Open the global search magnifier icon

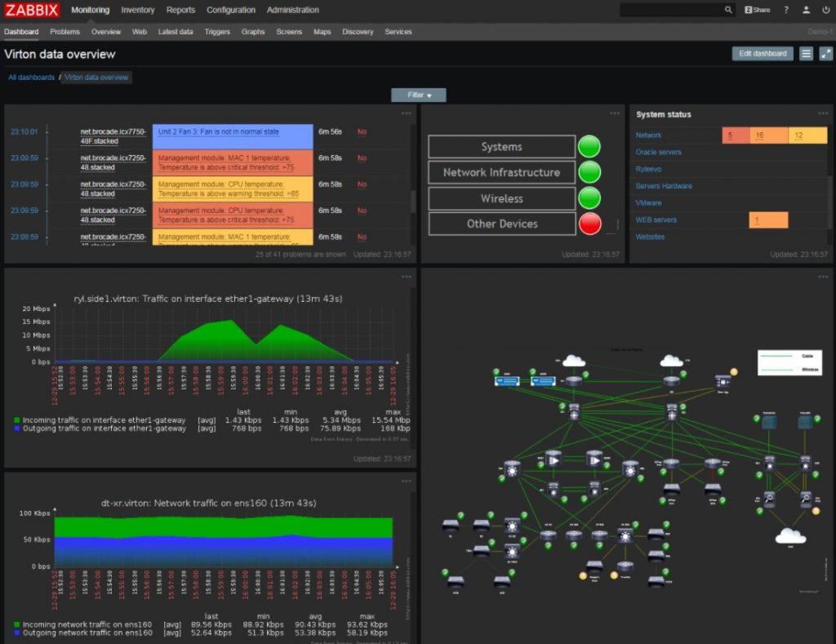click(x=729, y=10)
